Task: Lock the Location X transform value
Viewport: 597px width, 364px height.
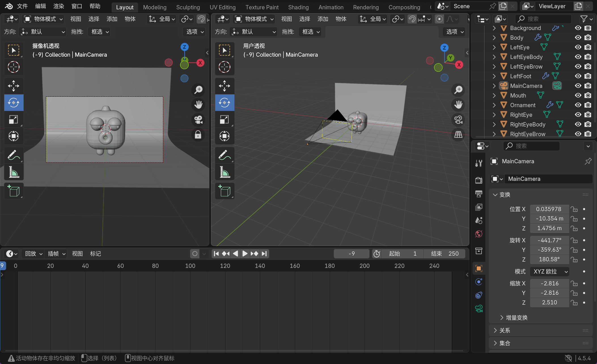Action: (x=574, y=209)
